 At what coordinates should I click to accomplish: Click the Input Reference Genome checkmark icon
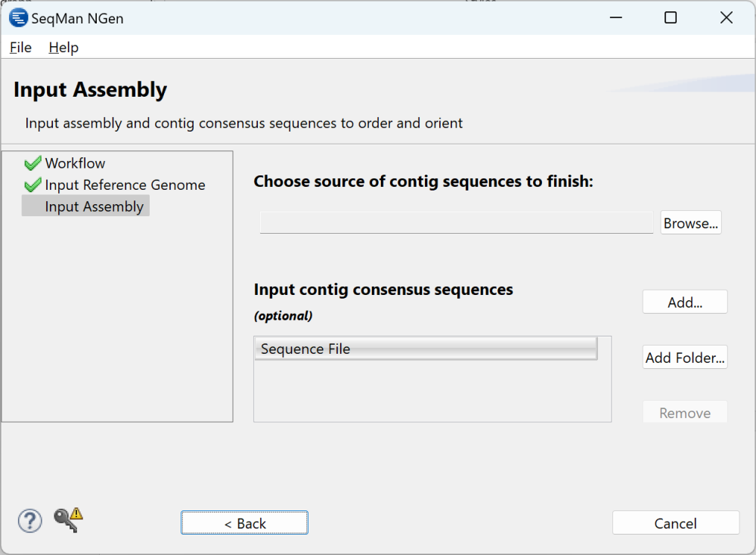click(33, 184)
